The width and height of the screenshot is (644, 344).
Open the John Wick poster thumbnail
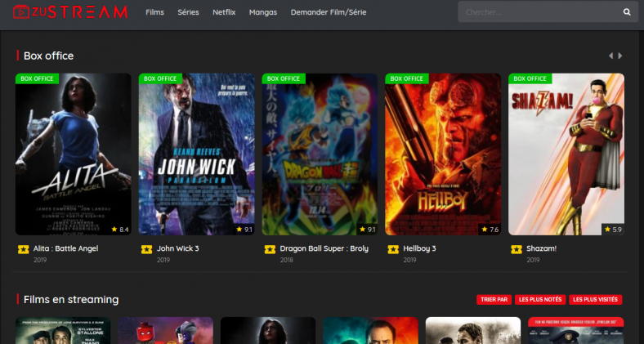click(x=196, y=154)
